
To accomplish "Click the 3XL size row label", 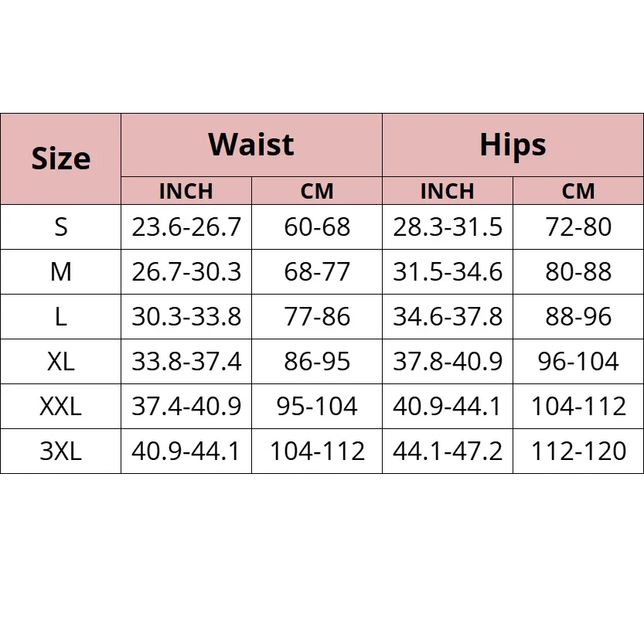I will pos(60,451).
